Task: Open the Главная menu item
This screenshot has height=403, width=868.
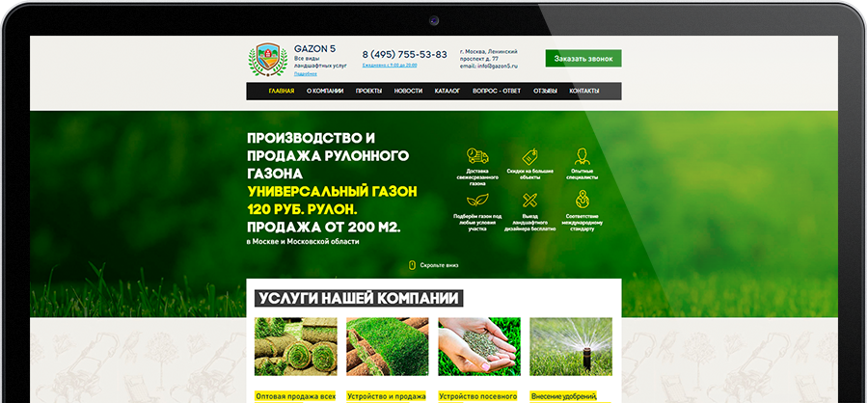Action: tap(282, 92)
